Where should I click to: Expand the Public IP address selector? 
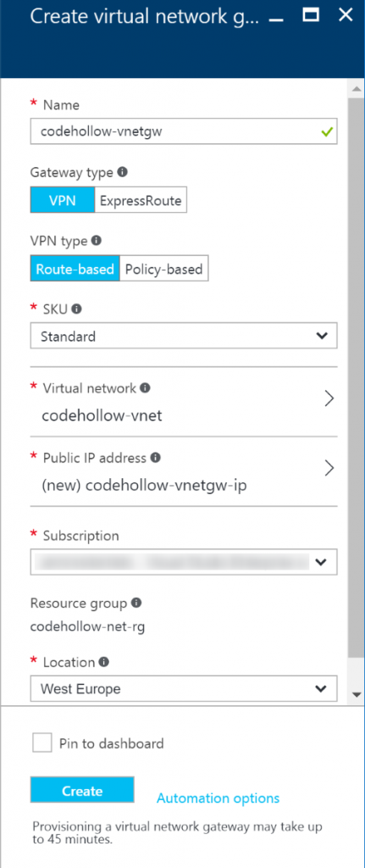[184, 471]
